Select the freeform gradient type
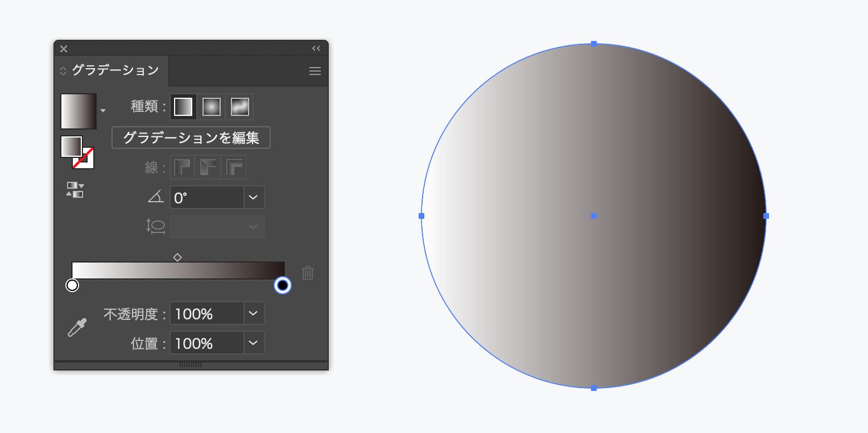 (x=240, y=107)
